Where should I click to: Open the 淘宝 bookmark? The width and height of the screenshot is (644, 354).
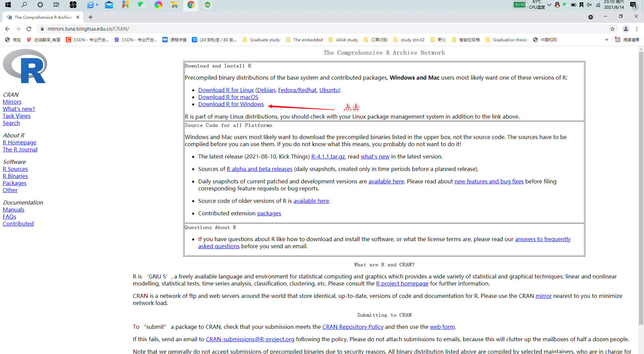(13, 40)
